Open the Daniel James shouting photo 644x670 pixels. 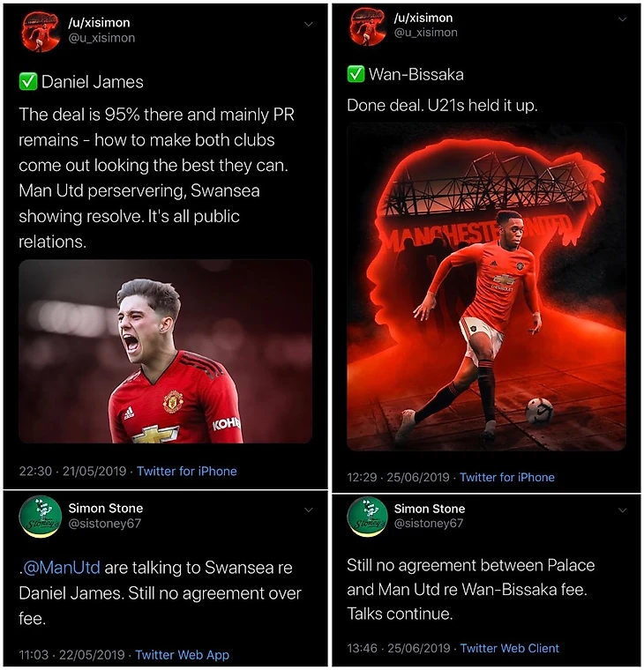point(165,351)
